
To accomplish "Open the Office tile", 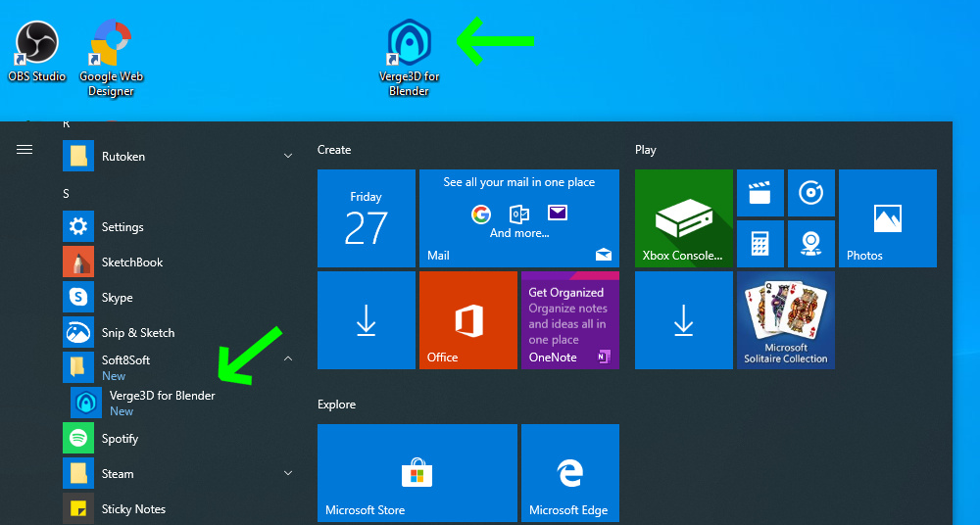I will [468, 320].
